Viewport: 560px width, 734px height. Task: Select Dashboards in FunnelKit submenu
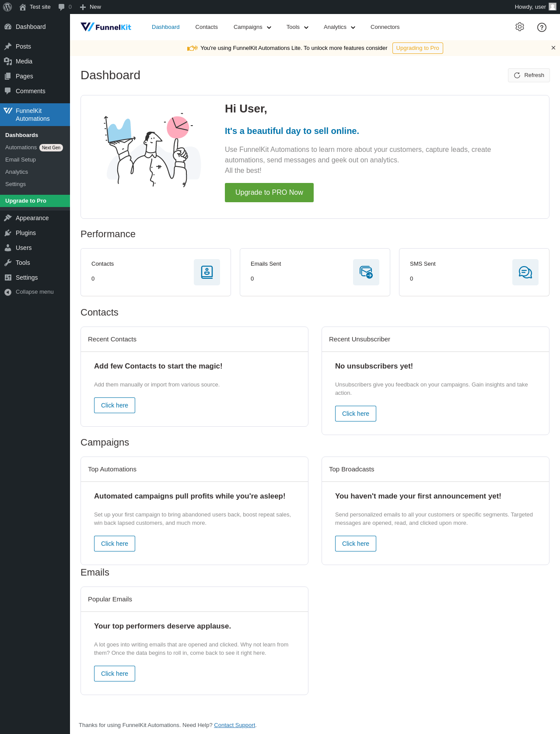click(x=35, y=135)
